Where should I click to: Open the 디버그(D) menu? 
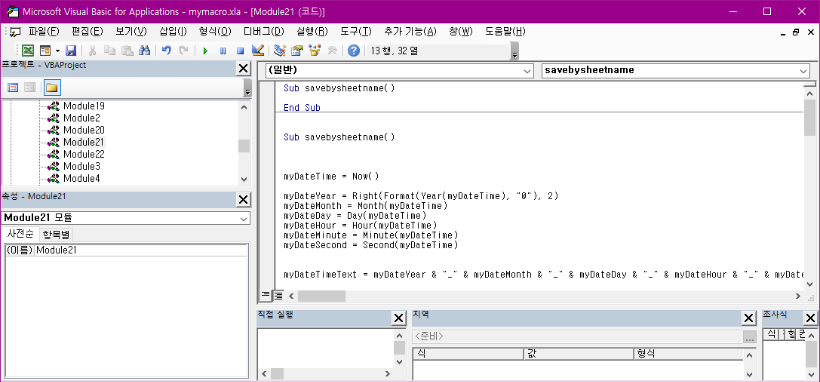pyautogui.click(x=264, y=31)
